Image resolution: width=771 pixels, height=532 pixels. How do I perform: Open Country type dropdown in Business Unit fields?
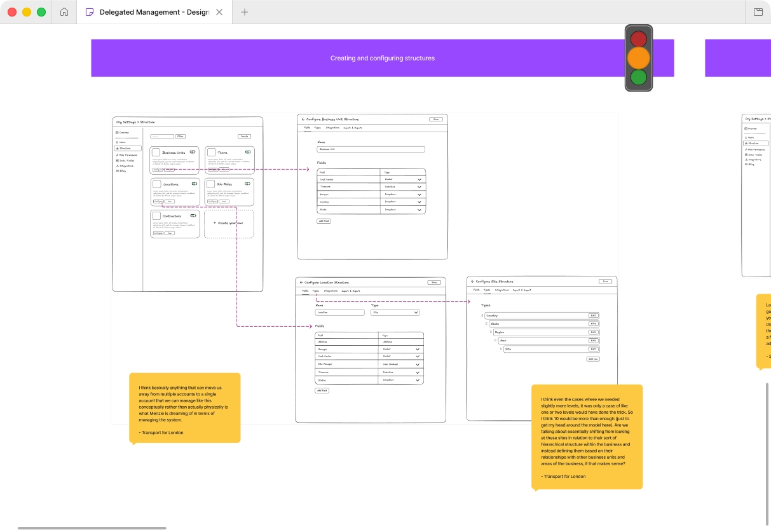(420, 202)
